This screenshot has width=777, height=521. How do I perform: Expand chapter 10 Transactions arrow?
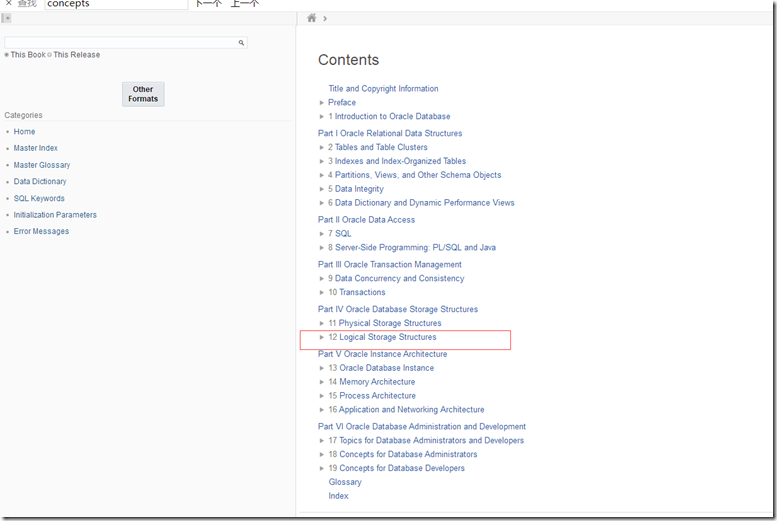tap(322, 292)
